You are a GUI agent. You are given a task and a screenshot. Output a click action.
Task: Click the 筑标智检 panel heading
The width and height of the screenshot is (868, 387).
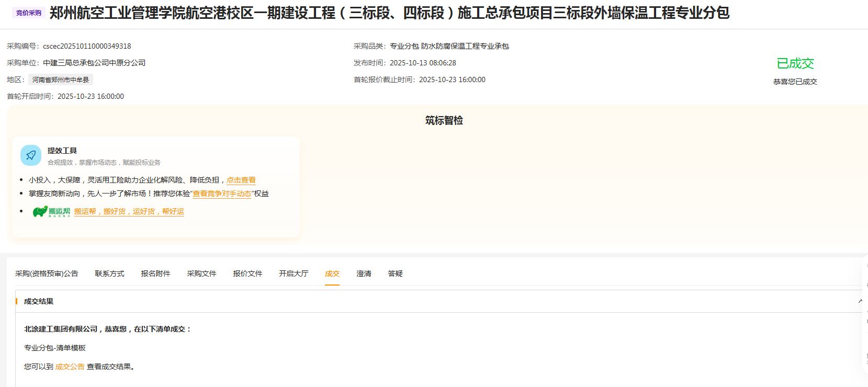(444, 120)
